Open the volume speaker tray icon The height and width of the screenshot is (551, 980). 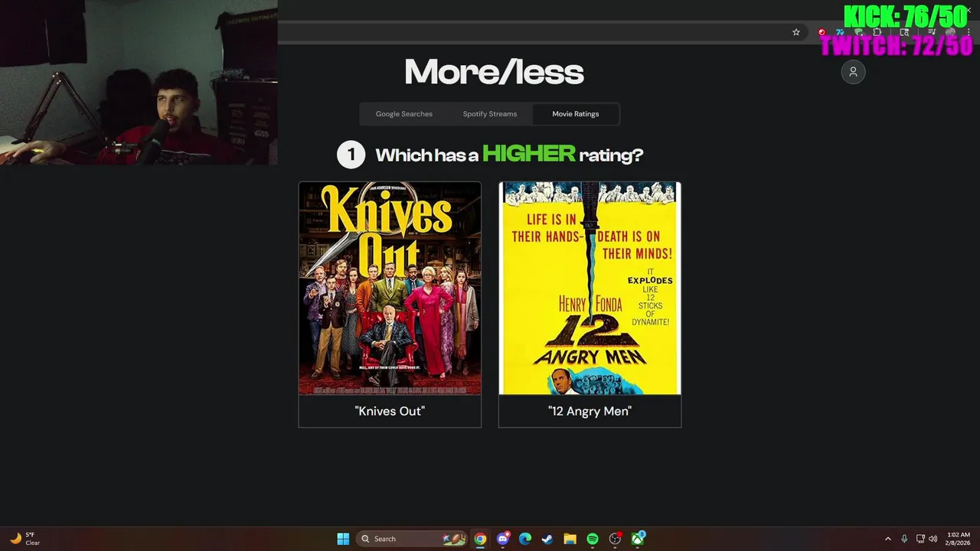click(x=933, y=539)
